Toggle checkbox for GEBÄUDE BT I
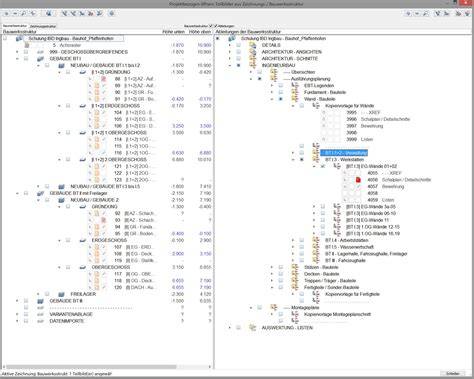The height and width of the screenshot is (379, 474). click(x=26, y=59)
